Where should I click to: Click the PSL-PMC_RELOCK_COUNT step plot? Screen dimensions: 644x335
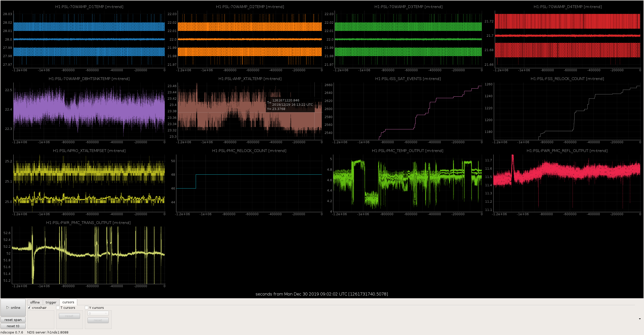249,183
